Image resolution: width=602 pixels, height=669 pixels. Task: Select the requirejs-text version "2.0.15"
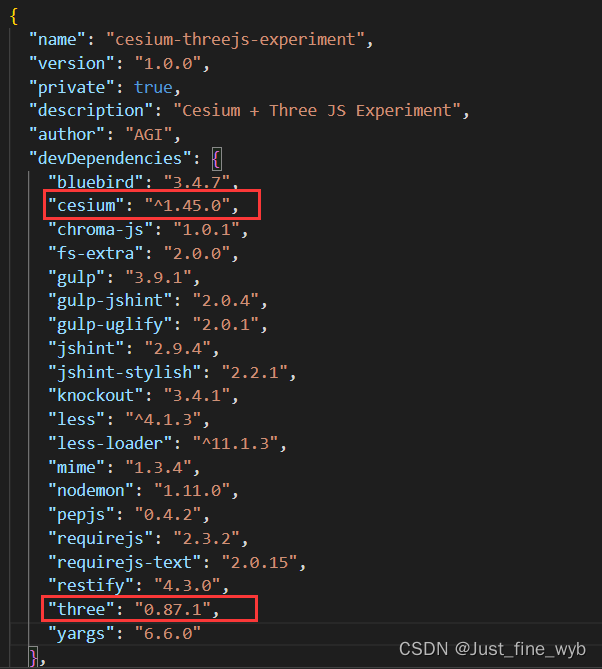(259, 563)
